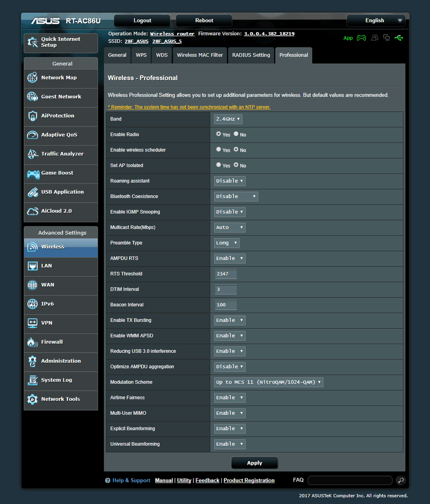
Task: Open Quick Internet Setup wizard icon
Action: [33, 42]
